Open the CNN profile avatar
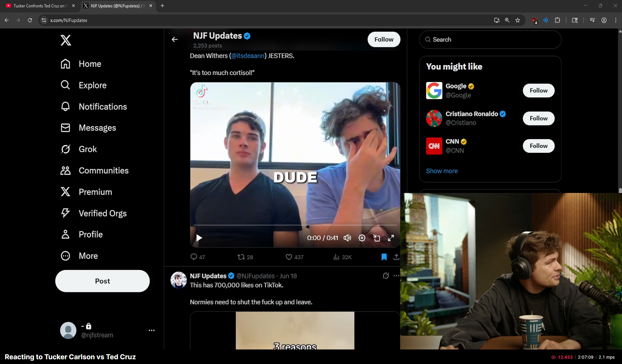The height and width of the screenshot is (364, 622). [434, 146]
